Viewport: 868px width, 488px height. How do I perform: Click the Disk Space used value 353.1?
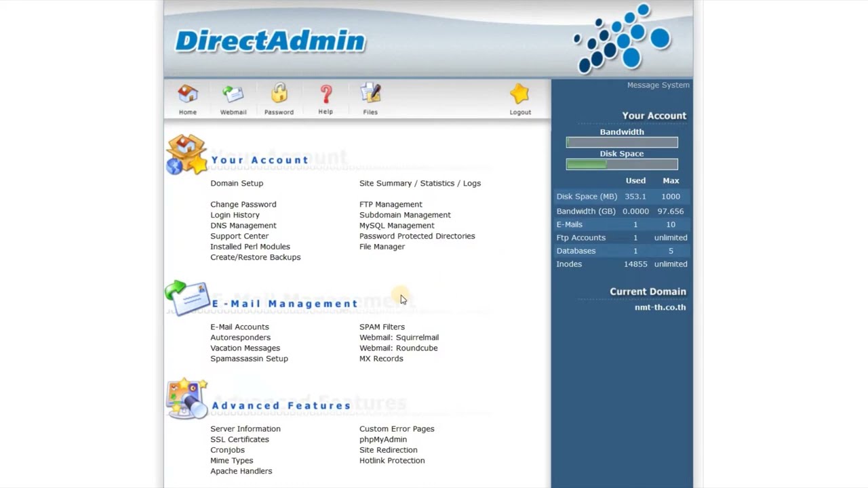[x=635, y=197]
